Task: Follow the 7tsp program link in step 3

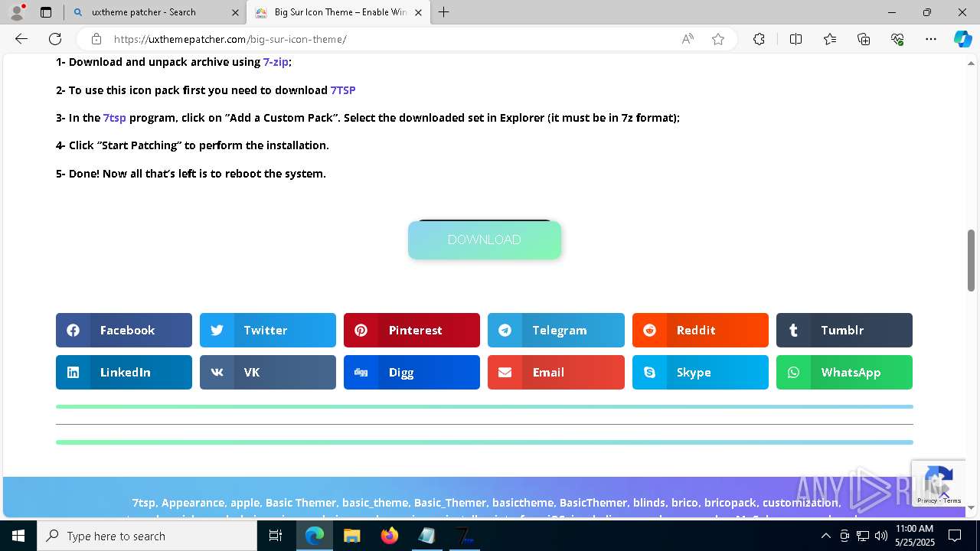Action: coord(115,118)
